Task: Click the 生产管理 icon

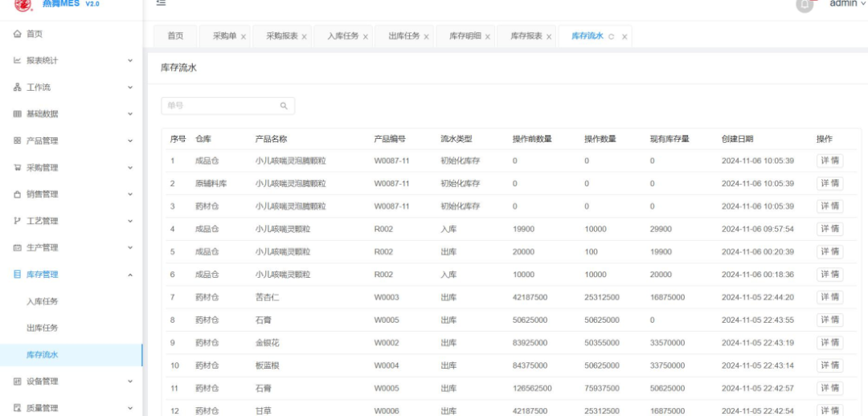Action: (x=17, y=248)
